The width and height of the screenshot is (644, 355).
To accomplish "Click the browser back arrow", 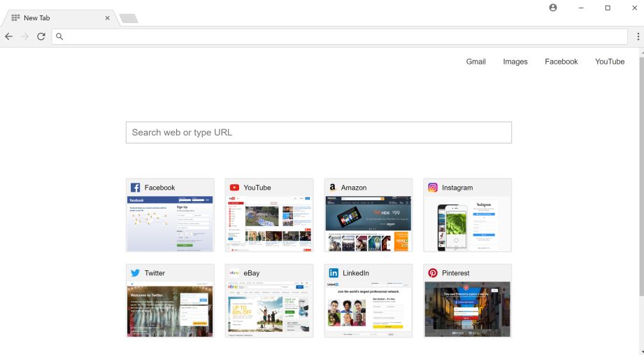I will pos(8,36).
